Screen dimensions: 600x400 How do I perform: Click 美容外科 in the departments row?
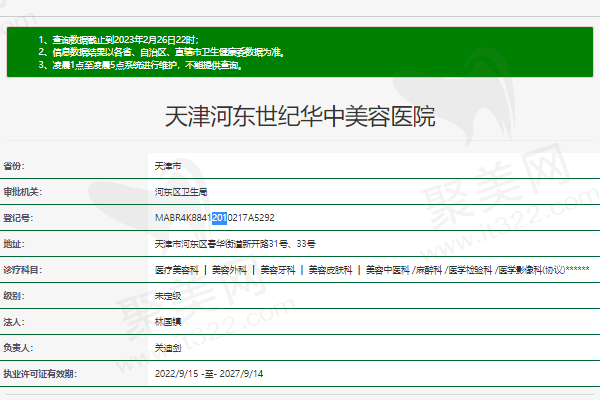(x=229, y=270)
